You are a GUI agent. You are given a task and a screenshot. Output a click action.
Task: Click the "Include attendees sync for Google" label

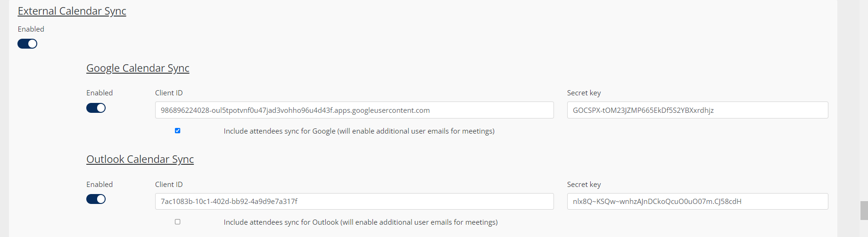coord(359,131)
